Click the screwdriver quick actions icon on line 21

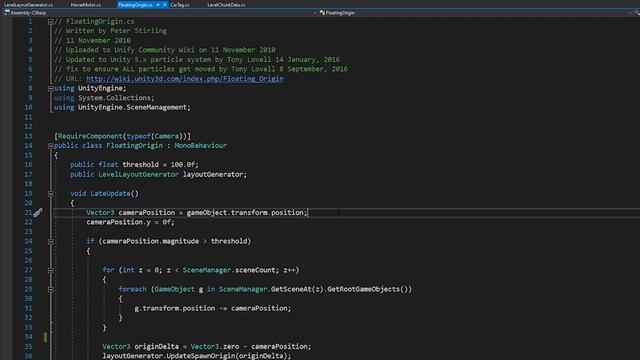38,213
